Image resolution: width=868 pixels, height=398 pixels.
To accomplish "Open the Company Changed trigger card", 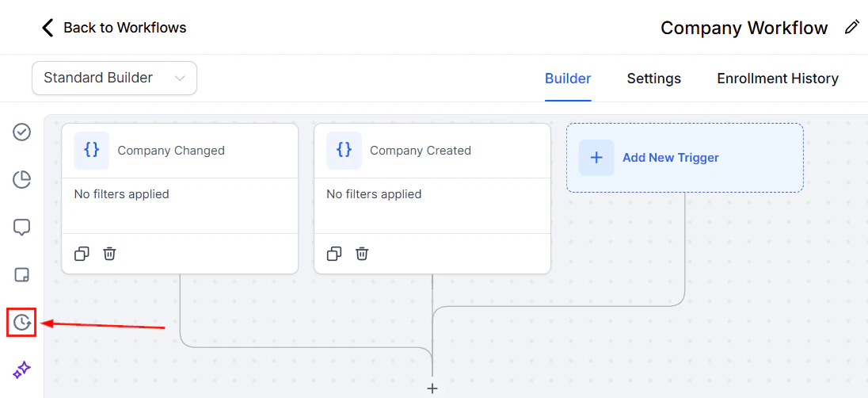I will click(180, 198).
